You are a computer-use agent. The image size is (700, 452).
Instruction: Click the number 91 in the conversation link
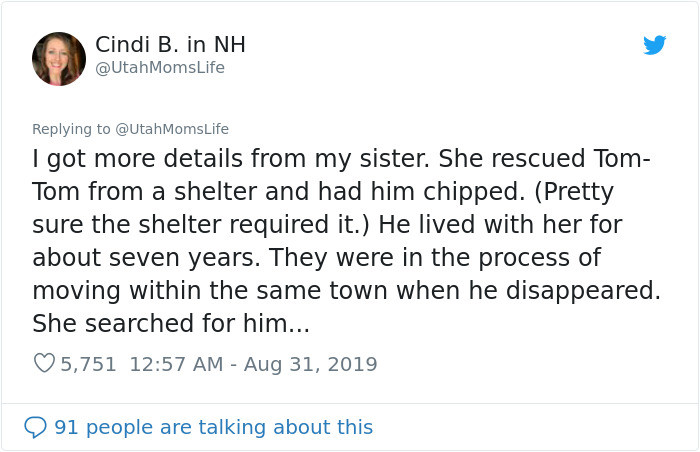[66, 427]
